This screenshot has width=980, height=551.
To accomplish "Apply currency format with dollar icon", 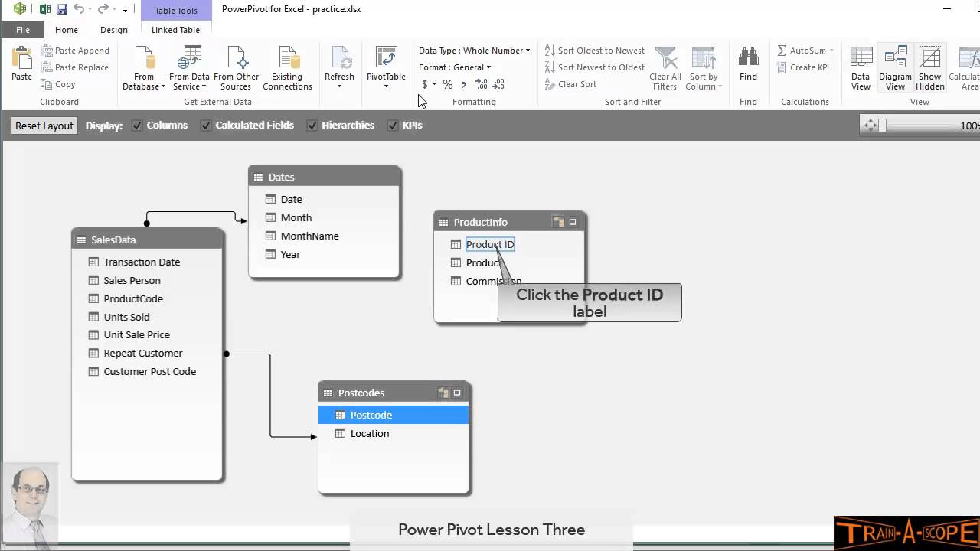I will coord(425,84).
